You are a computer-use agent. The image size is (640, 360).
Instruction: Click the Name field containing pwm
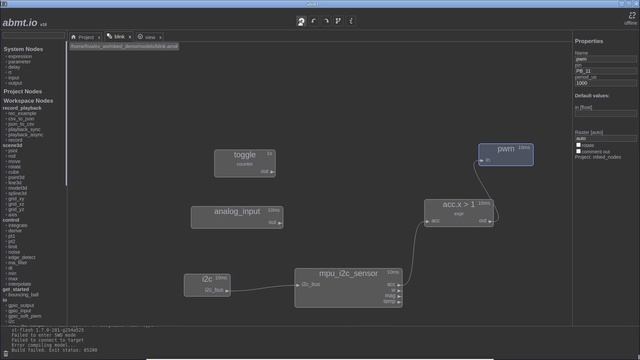click(x=605, y=59)
